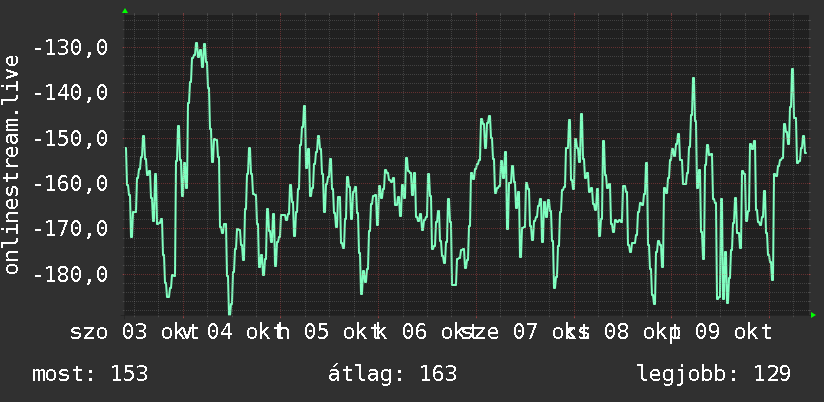Click the 'most: 153' current value

(x=90, y=374)
